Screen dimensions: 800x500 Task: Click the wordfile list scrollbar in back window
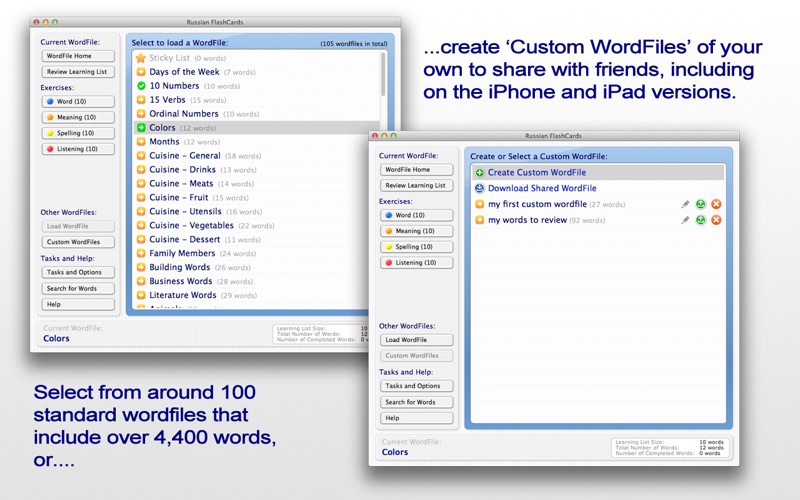coord(383,74)
